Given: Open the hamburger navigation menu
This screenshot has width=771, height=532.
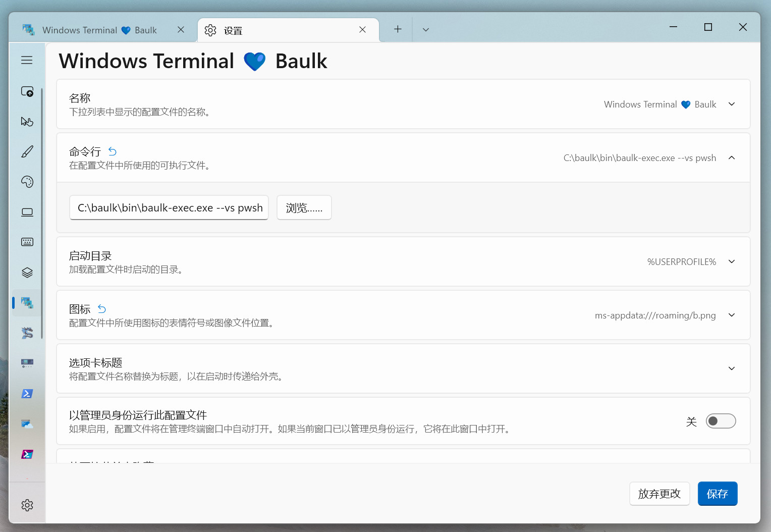Looking at the screenshot, I should 27,60.
